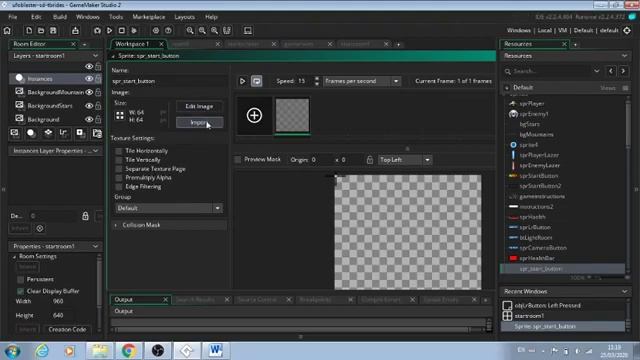Hide the BackgroundStars layer
This screenshot has height=360, width=640.
tap(89, 106)
